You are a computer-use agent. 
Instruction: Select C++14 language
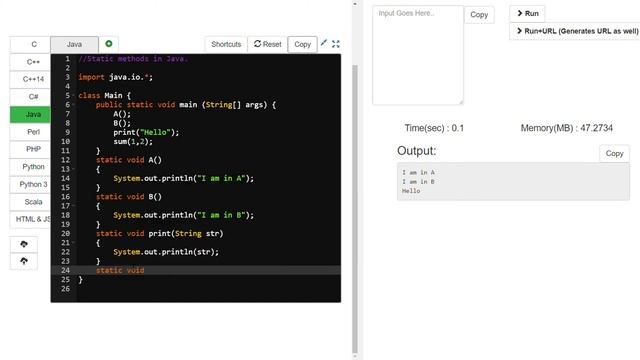click(33, 79)
